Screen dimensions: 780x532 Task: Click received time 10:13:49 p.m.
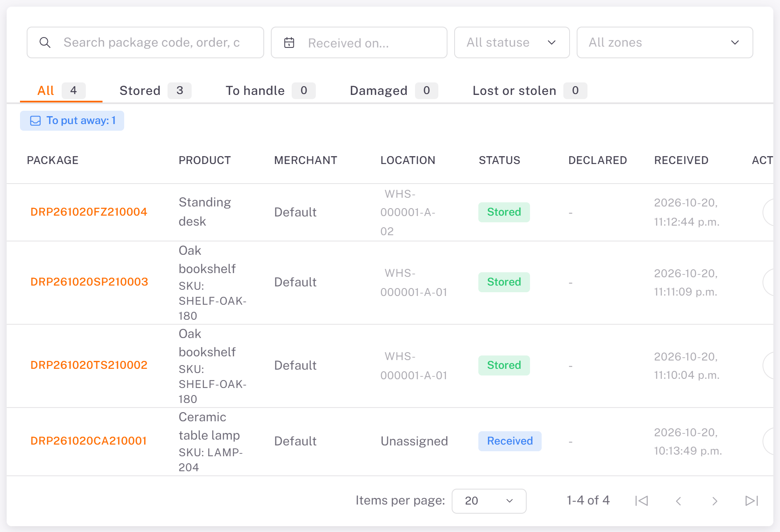point(688,451)
